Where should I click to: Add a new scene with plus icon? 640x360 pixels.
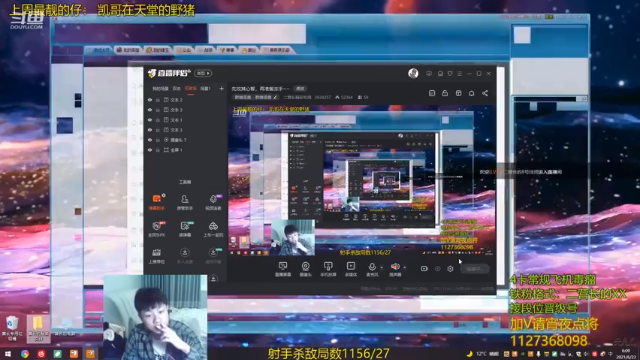click(221, 88)
